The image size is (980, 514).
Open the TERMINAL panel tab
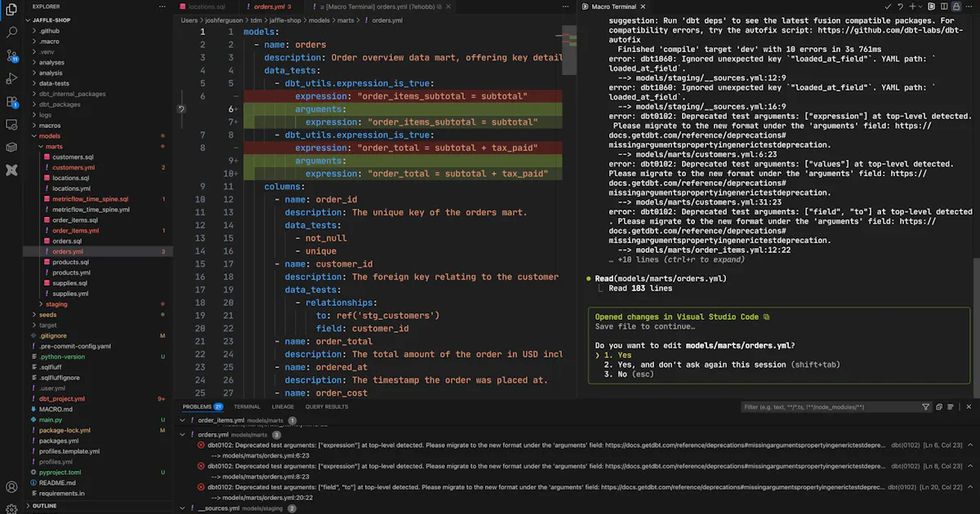click(x=247, y=406)
